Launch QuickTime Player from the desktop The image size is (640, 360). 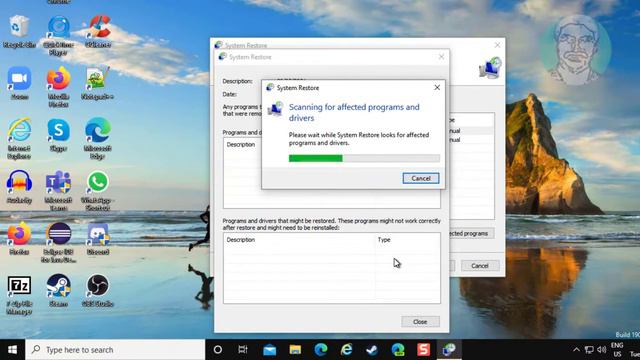[x=58, y=36]
